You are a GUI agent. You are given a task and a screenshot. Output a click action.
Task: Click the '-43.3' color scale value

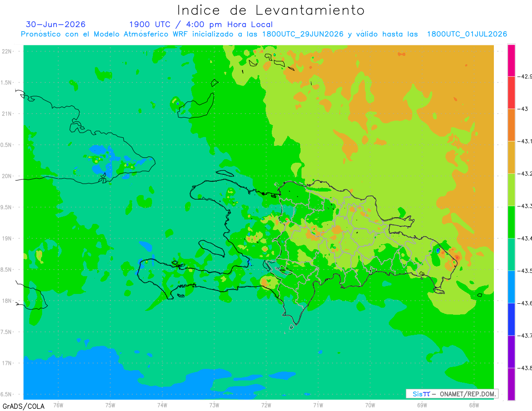[525, 206]
